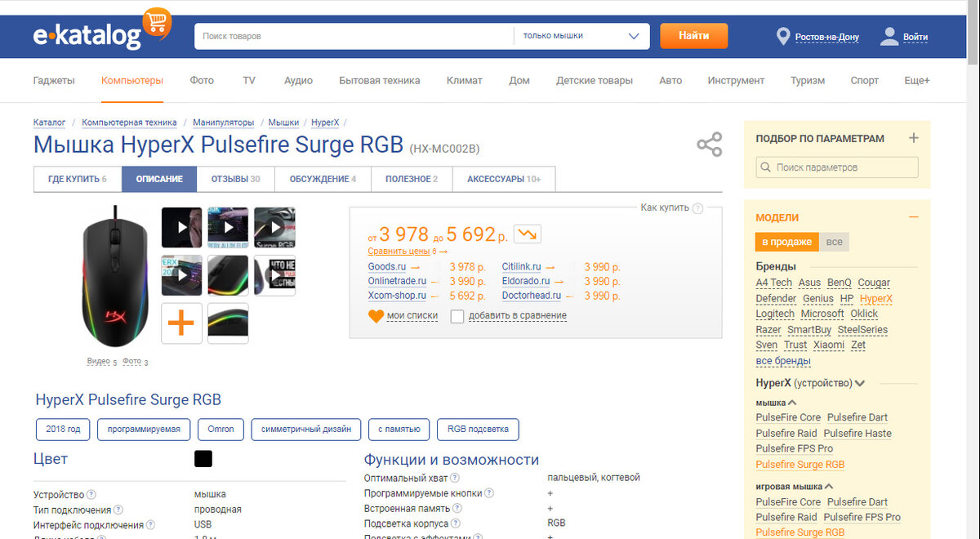The image size is (980, 539).
Task: Click into the Поиск товаров search field
Action: (x=354, y=36)
